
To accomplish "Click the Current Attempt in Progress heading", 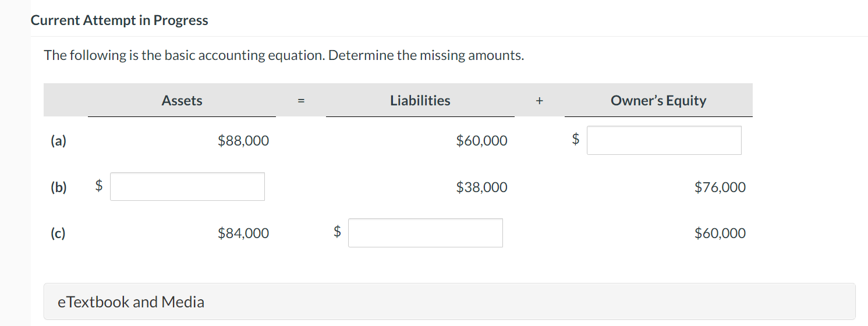I will [119, 20].
